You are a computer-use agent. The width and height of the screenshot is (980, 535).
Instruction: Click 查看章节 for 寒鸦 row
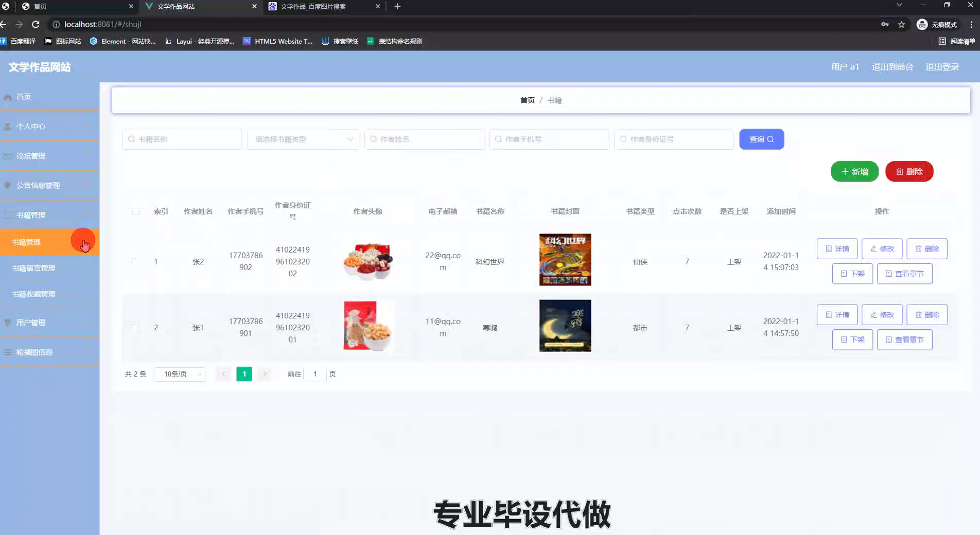[904, 340]
